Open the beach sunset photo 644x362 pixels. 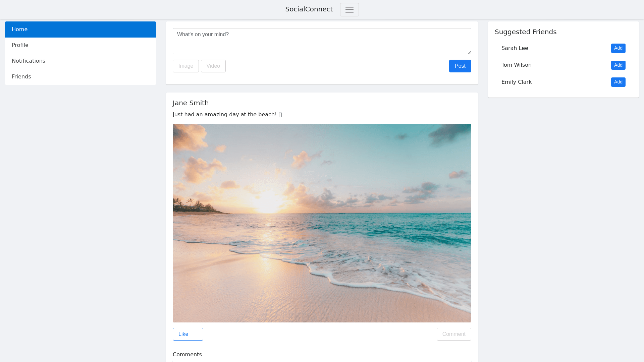click(322, 223)
